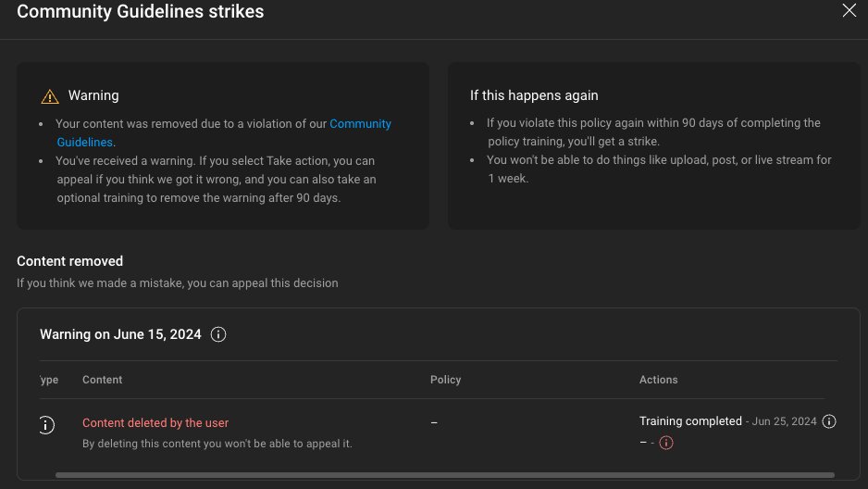Screen dimensions: 868x489
Task: Click the info icon in the Type column
Action: 47,425
